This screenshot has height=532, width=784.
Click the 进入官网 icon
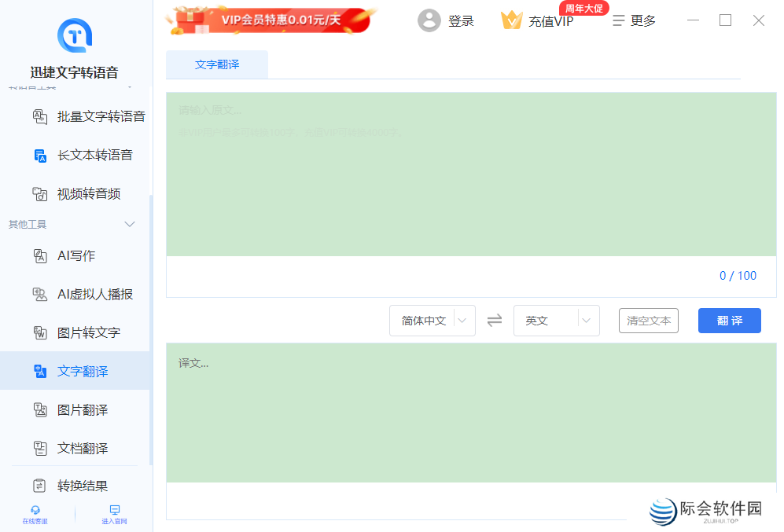pyautogui.click(x=112, y=515)
